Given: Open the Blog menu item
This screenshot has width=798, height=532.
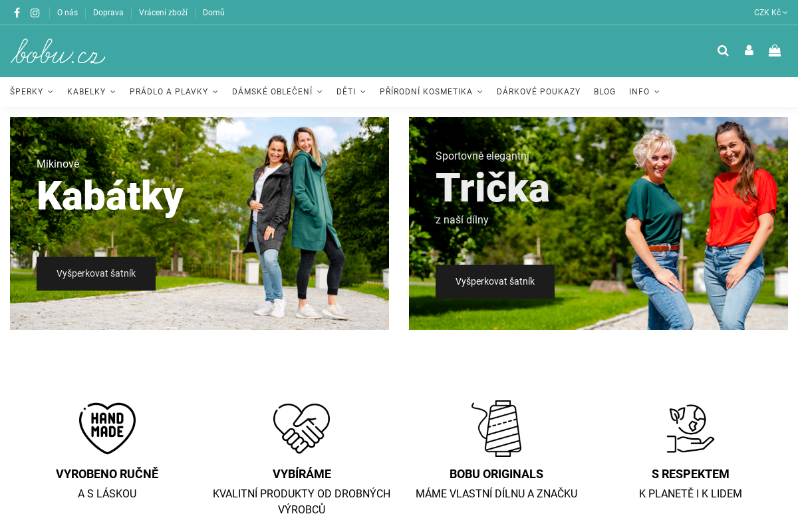Looking at the screenshot, I should coord(604,92).
